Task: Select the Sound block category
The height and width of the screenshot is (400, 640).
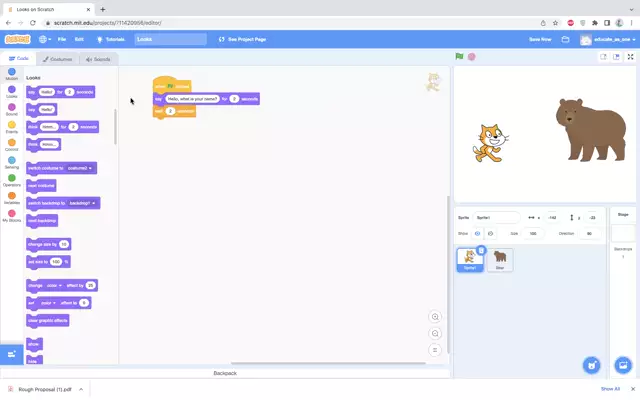Action: pyautogui.click(x=12, y=109)
